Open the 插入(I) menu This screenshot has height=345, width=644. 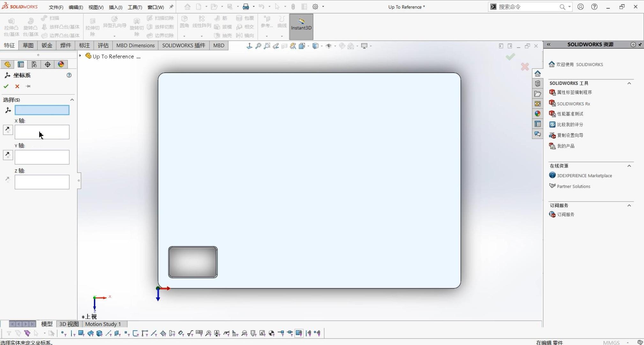pos(116,7)
